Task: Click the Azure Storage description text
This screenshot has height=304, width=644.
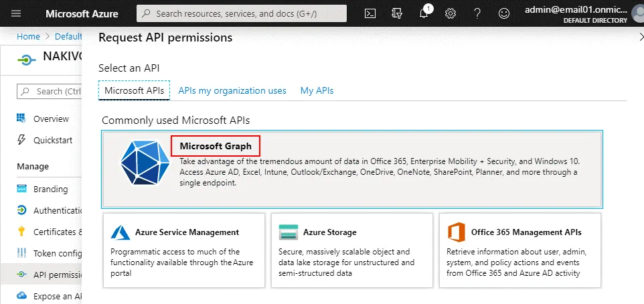Action: [x=346, y=262]
